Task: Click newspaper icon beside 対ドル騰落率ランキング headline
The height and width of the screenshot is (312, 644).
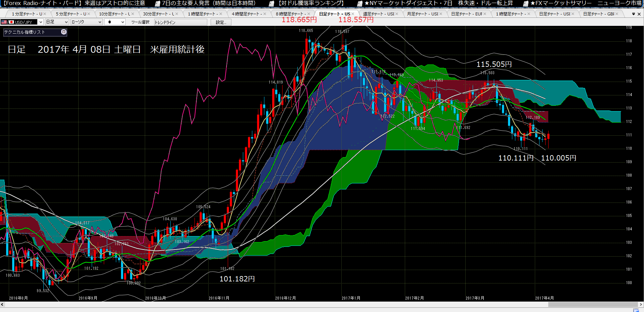Action: tap(272, 4)
